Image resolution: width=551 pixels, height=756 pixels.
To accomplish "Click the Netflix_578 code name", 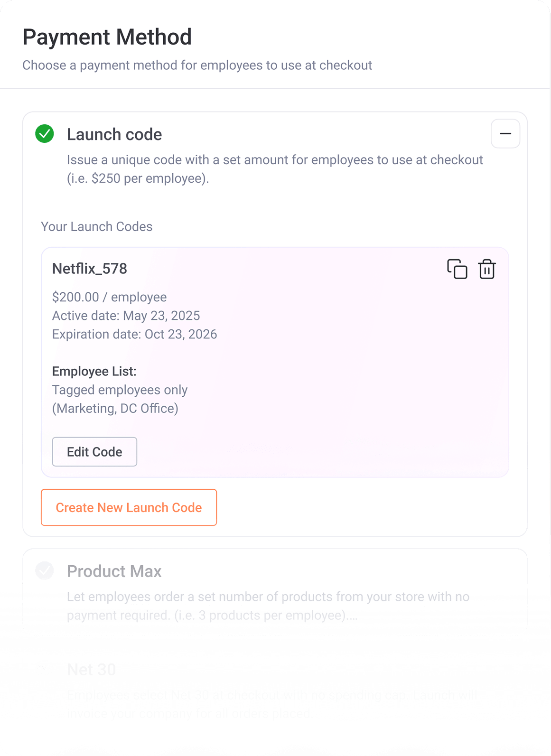I will (90, 269).
